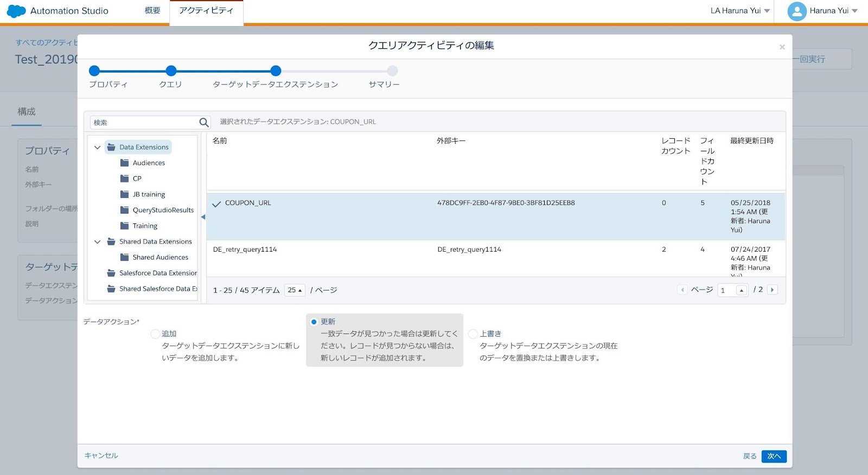Go to the ターゲットデータエクステンション step

(276, 85)
